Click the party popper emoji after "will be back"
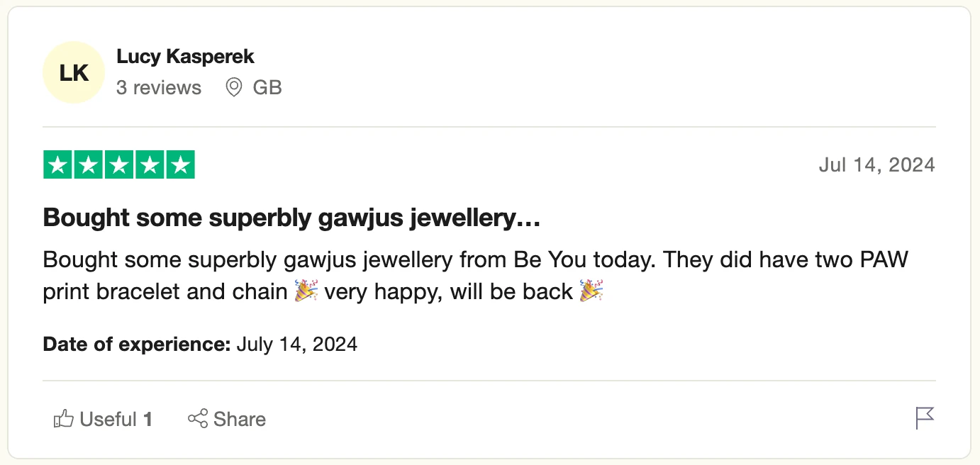 591,291
